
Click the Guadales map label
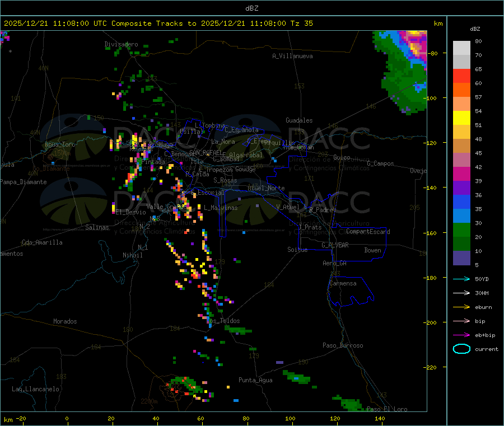(x=299, y=120)
